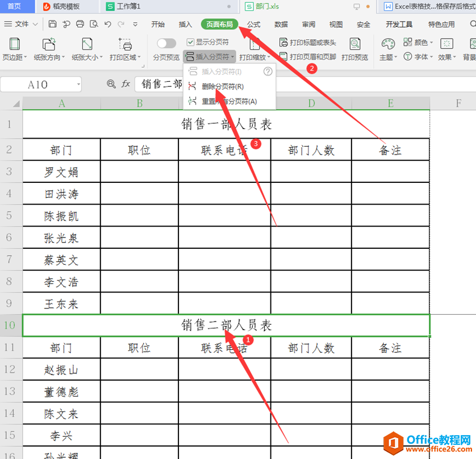Expand the 插入分页符 dropdown button
The height and width of the screenshot is (459, 476).
tap(210, 57)
